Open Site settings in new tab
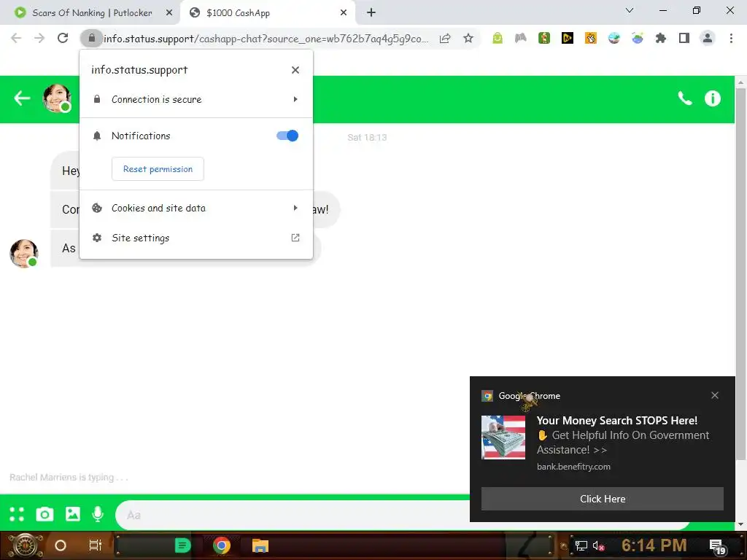The height and width of the screenshot is (560, 747). (196, 238)
